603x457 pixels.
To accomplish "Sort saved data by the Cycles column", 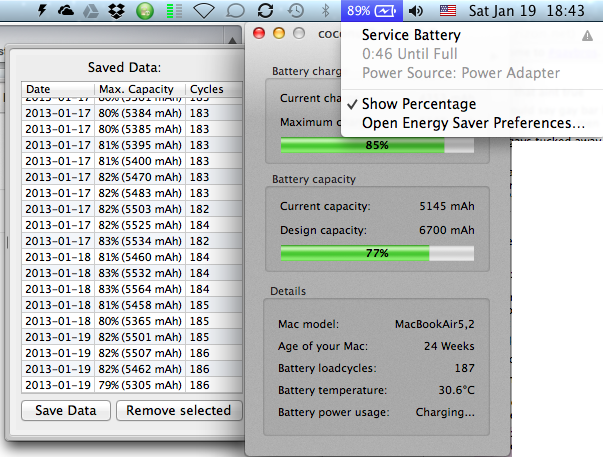I will (214, 89).
